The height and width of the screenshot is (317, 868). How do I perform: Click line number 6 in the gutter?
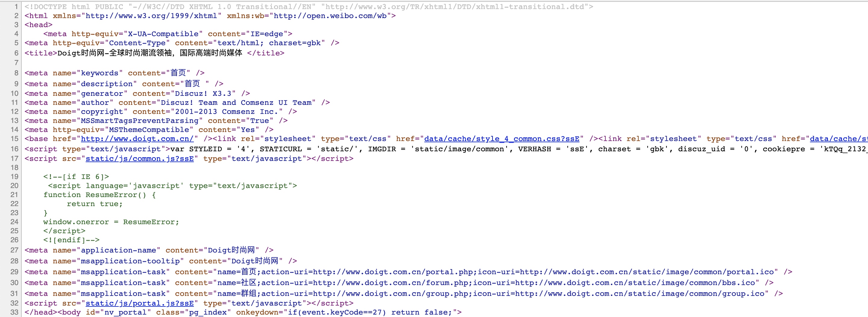(x=15, y=53)
